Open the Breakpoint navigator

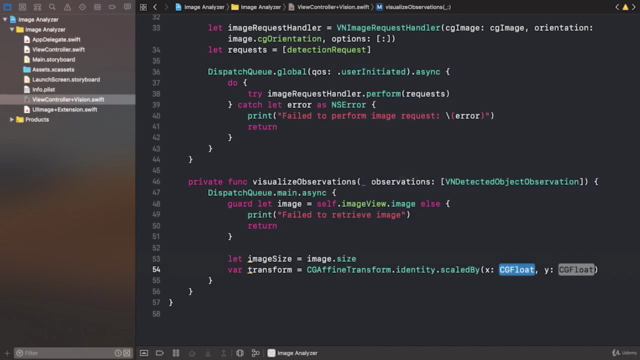point(112,7)
